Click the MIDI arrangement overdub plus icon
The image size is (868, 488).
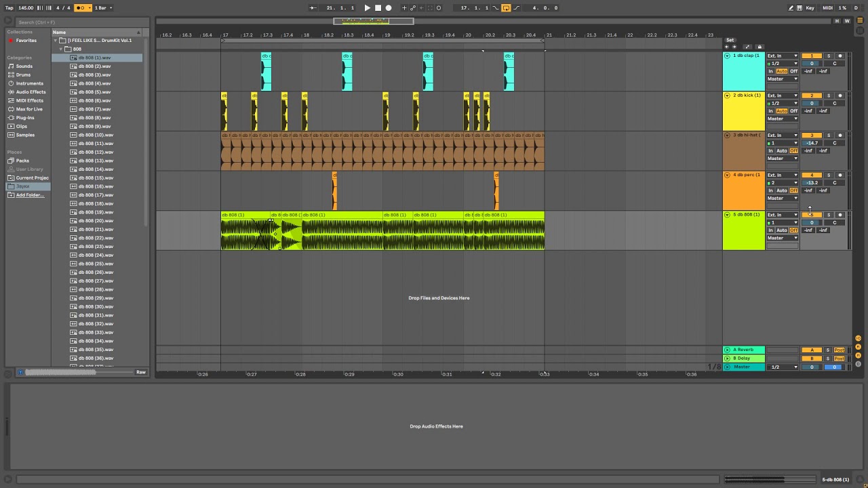coord(404,8)
